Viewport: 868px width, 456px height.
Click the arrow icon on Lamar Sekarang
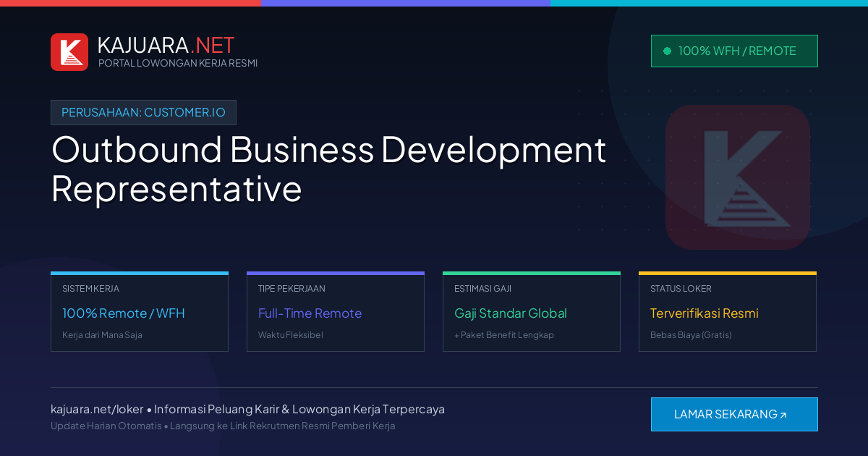click(783, 415)
